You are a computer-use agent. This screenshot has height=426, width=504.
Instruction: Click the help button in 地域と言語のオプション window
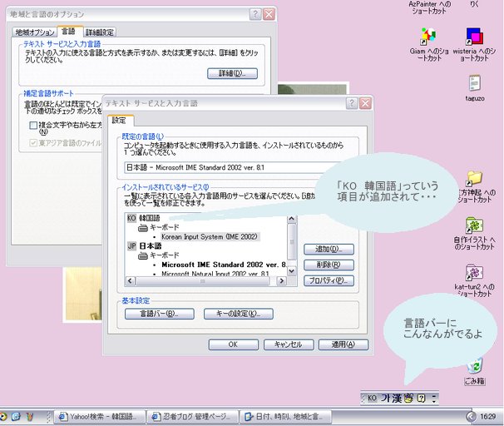pyautogui.click(x=255, y=14)
